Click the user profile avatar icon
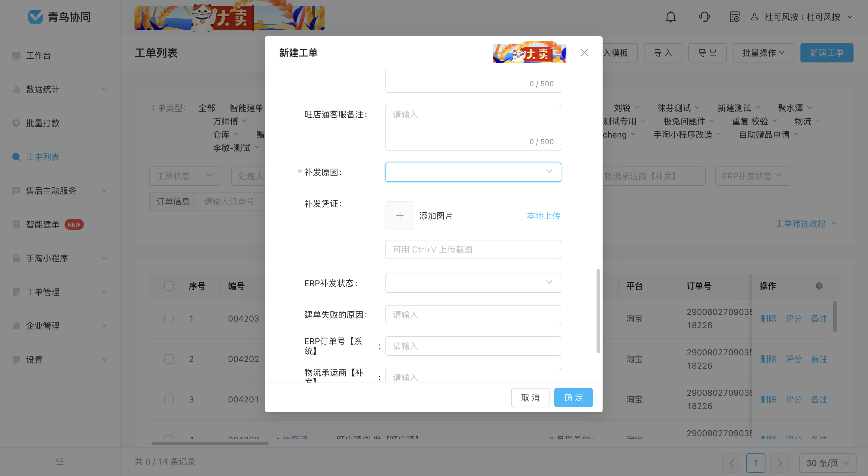 754,17
